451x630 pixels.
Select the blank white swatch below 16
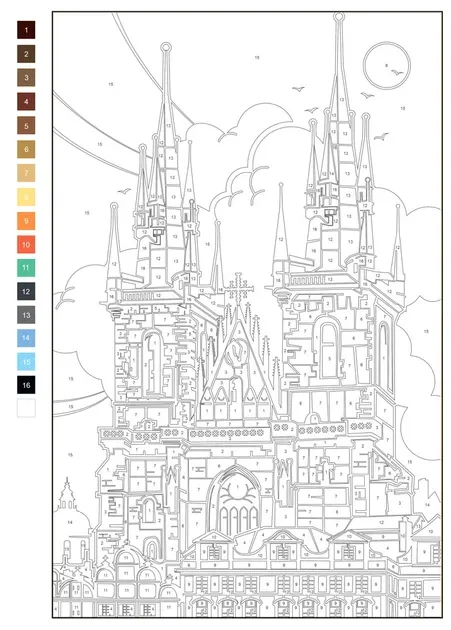[x=26, y=408]
